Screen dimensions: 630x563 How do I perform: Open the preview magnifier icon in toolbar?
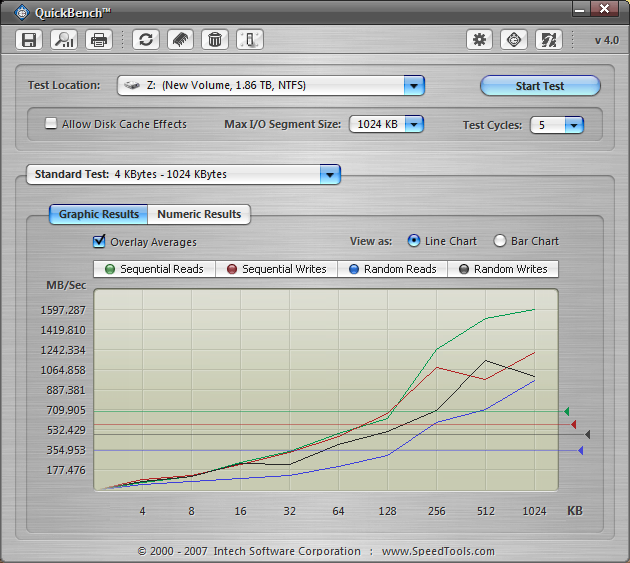click(64, 40)
